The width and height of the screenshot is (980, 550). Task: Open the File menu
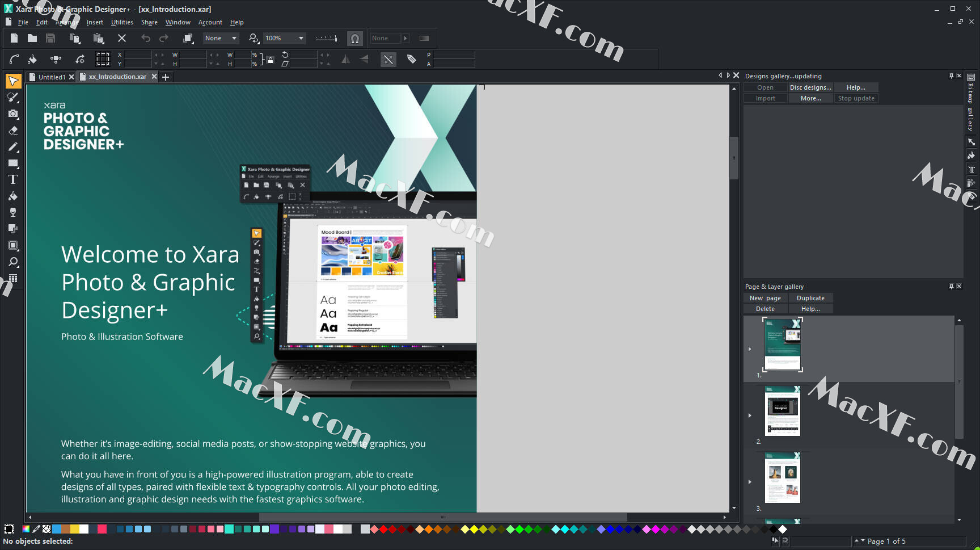[23, 22]
